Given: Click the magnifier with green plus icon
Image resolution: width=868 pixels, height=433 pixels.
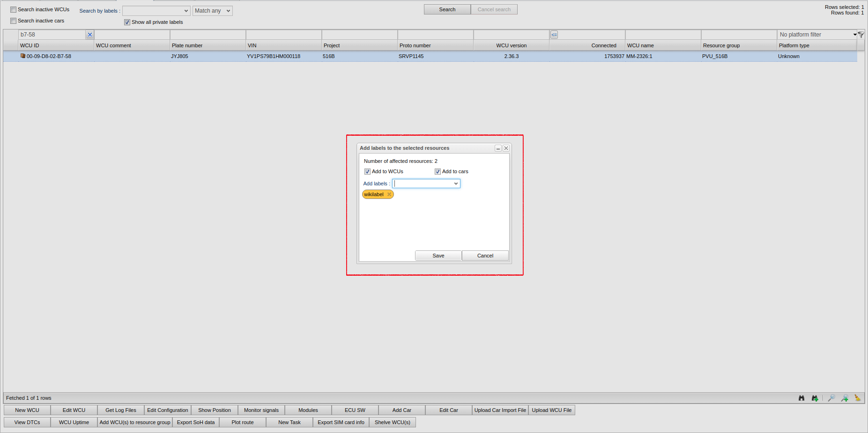Looking at the screenshot, I should coord(845,398).
